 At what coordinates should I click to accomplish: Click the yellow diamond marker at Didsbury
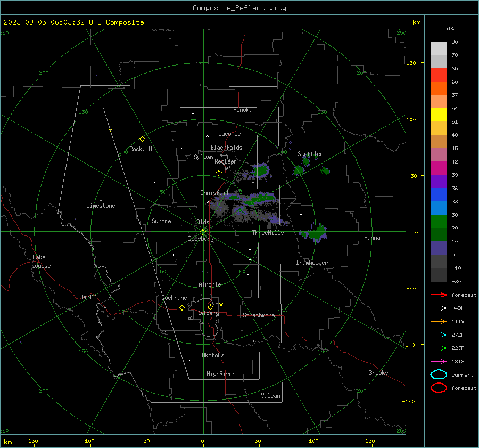pyautogui.click(x=203, y=232)
